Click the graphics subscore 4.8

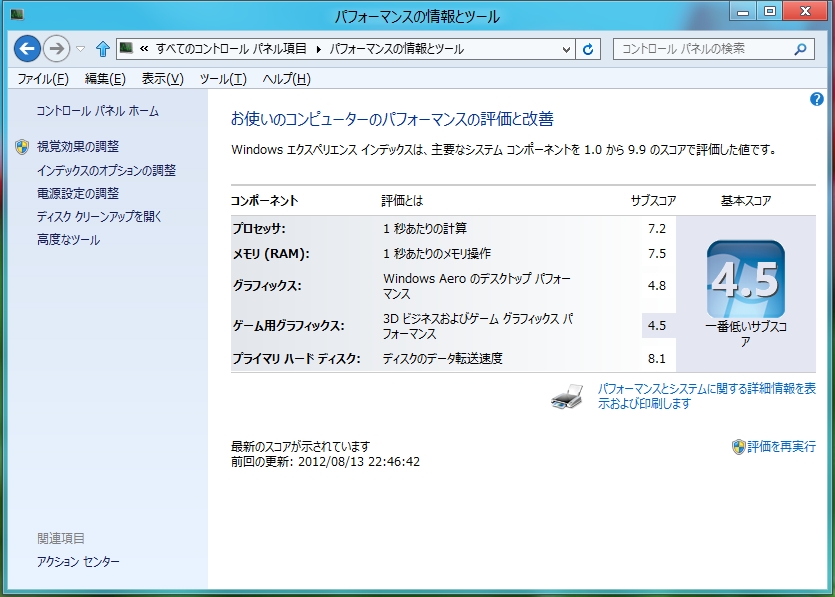(x=657, y=286)
